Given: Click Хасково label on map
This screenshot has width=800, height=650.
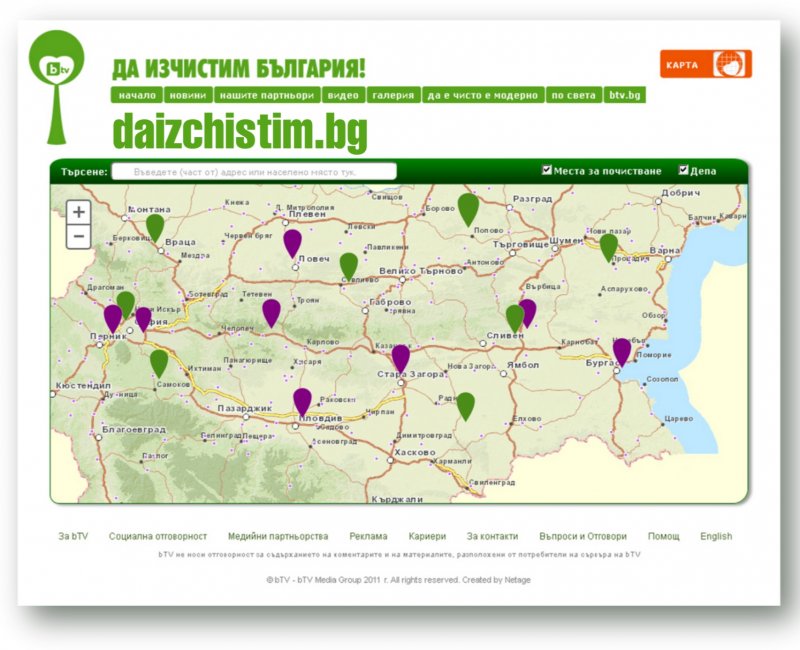Looking at the screenshot, I should pos(415,452).
